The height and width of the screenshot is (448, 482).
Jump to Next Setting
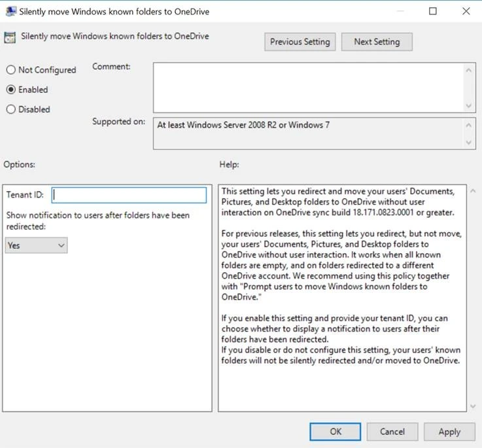pyautogui.click(x=377, y=42)
